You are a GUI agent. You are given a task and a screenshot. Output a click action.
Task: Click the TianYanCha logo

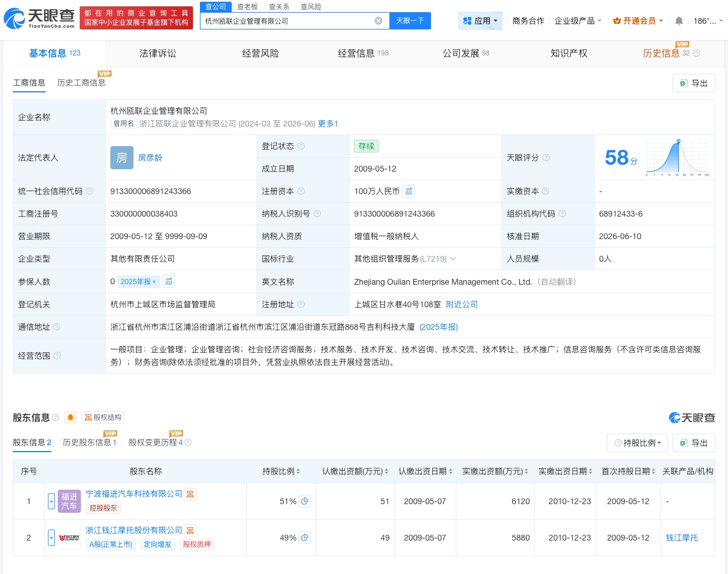39,18
